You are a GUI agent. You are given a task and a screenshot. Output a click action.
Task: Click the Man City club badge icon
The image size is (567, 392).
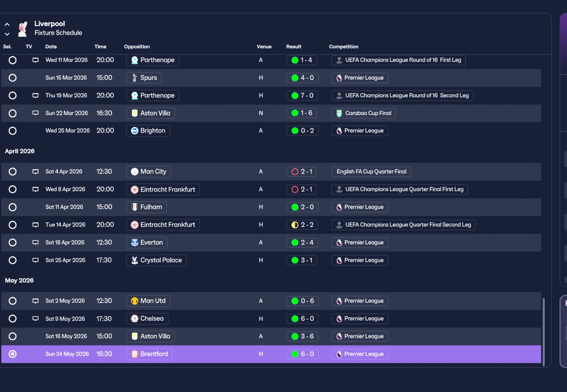pyautogui.click(x=135, y=172)
